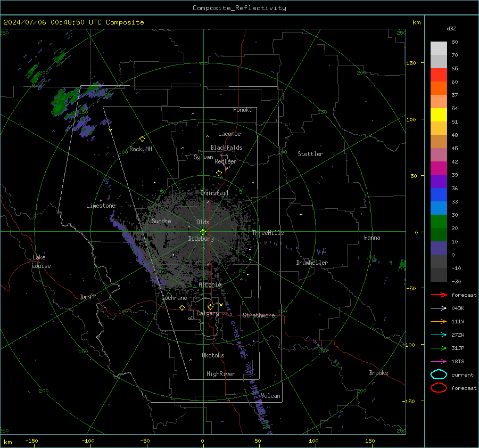
Task: Click the HighRiver label
Action: pos(221,374)
